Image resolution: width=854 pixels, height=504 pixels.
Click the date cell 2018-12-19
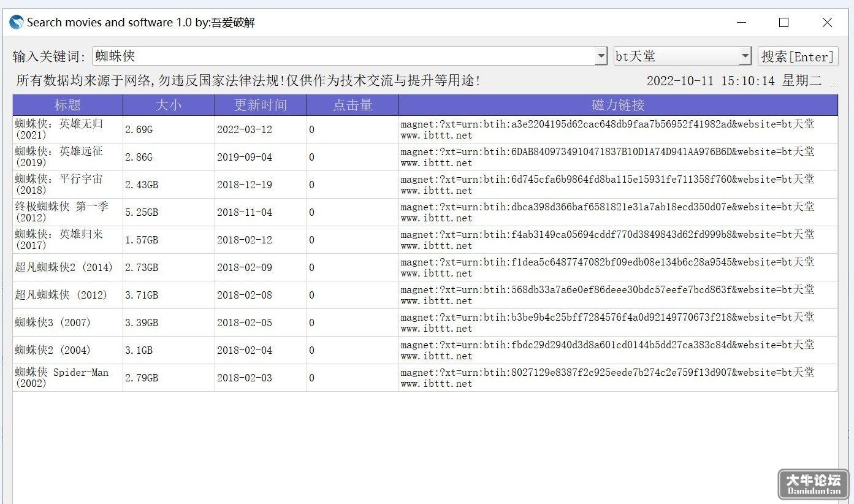(261, 185)
